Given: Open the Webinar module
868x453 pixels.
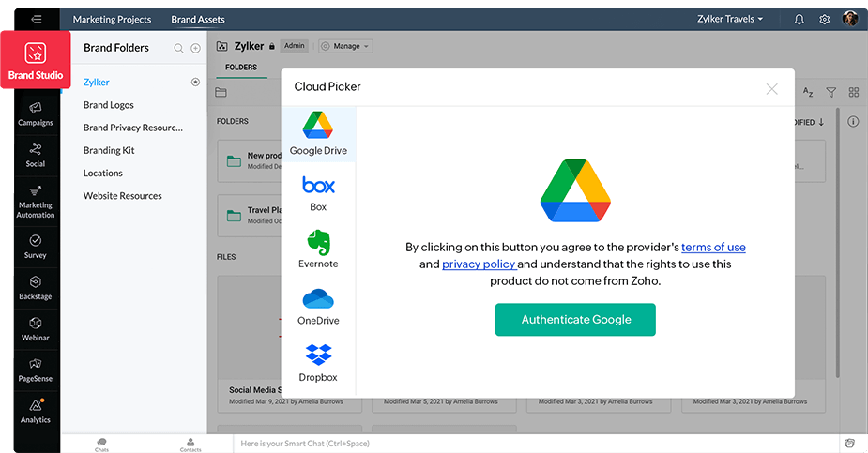Looking at the screenshot, I should (x=36, y=329).
